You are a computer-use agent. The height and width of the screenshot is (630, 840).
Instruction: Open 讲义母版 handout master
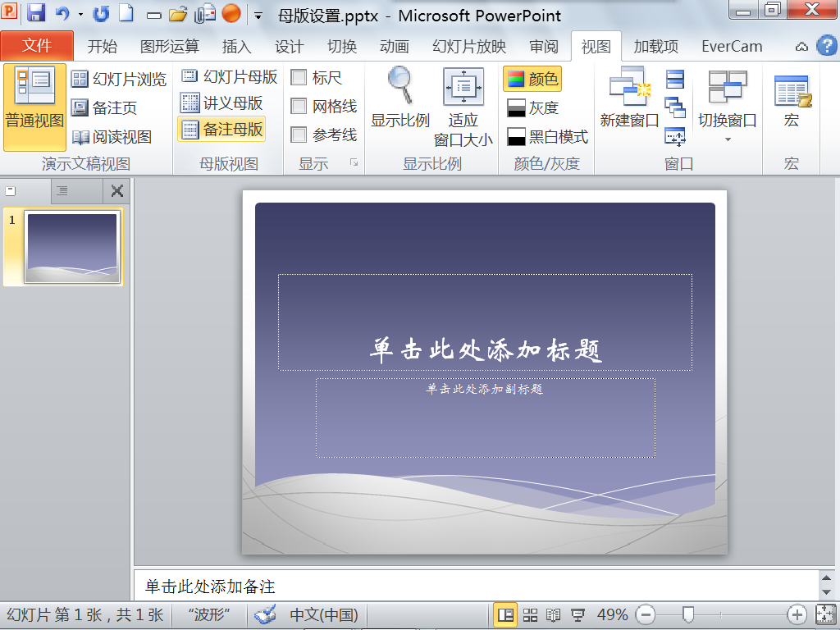221,103
